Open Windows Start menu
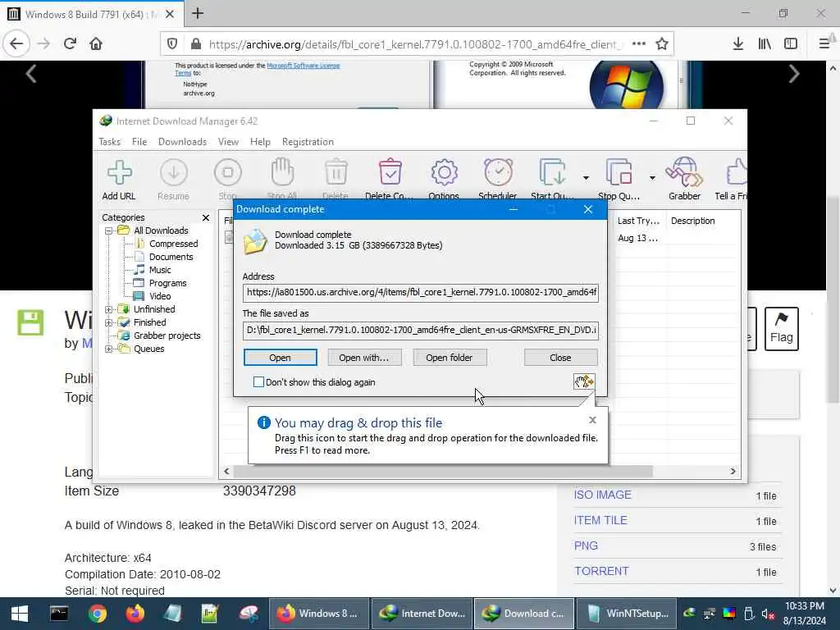 pos(20,614)
